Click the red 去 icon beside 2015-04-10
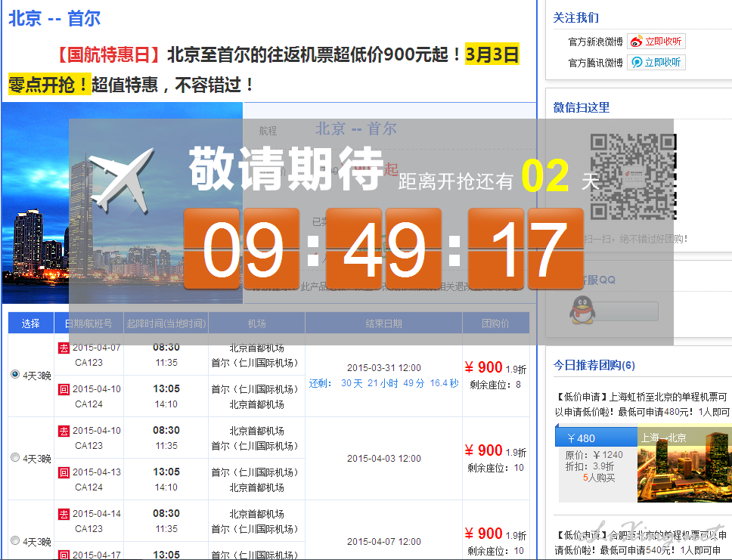 (x=64, y=431)
